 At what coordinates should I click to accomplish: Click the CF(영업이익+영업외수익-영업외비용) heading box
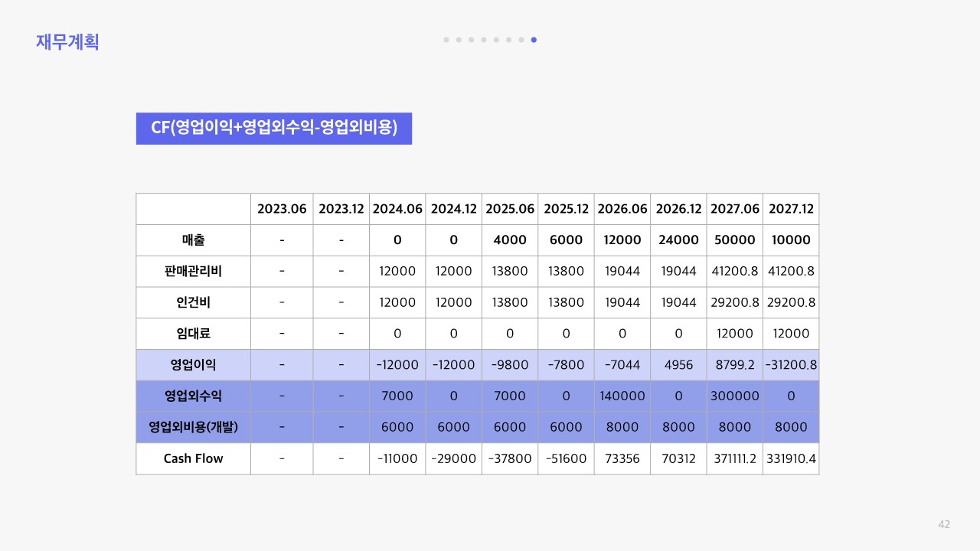tap(274, 129)
